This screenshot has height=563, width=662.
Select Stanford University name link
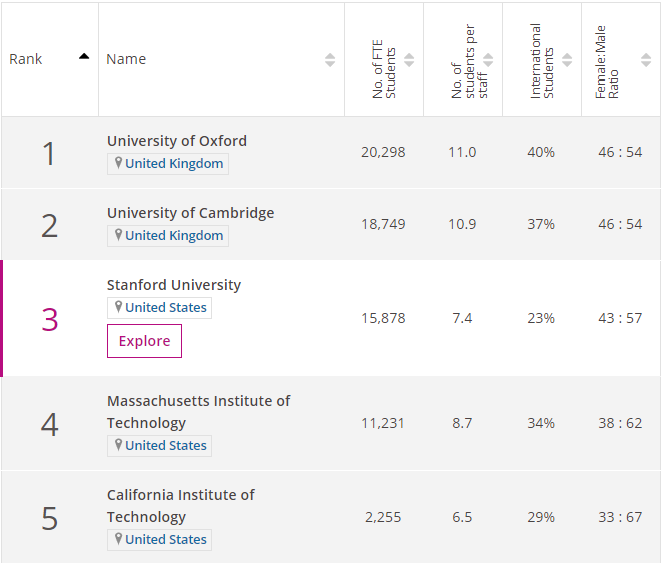tap(174, 285)
